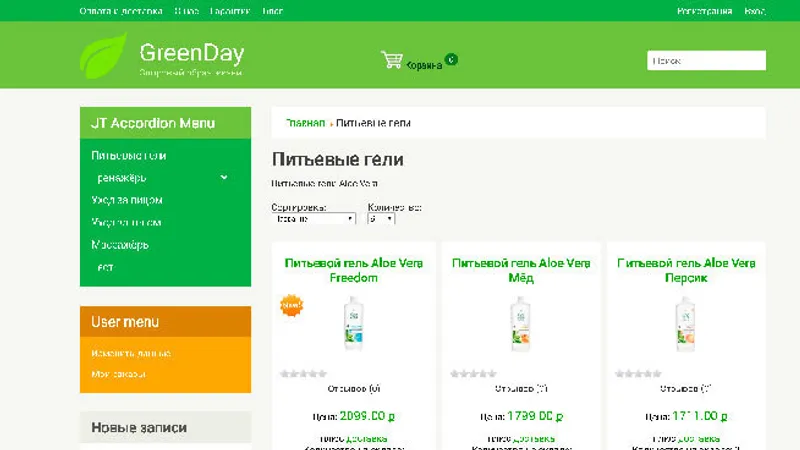Image resolution: width=800 pixels, height=450 pixels.
Task: Click Мои заказы in User menu
Action: 118,374
